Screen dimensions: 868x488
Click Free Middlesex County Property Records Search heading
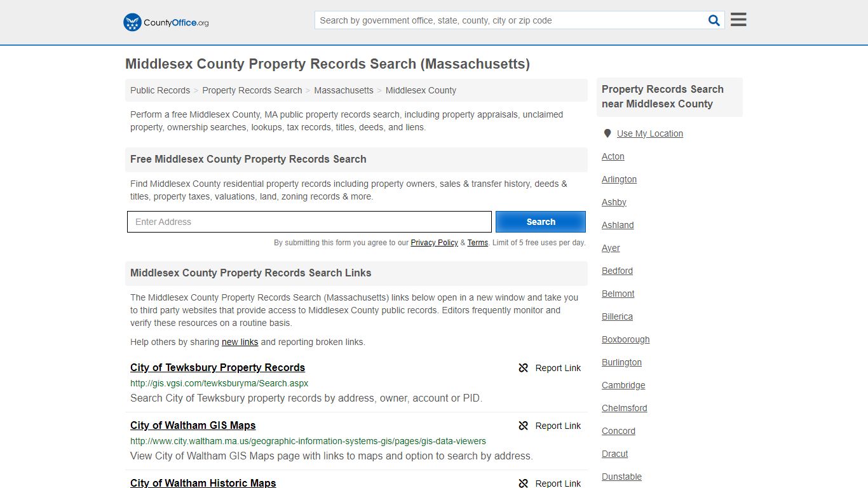click(x=248, y=159)
